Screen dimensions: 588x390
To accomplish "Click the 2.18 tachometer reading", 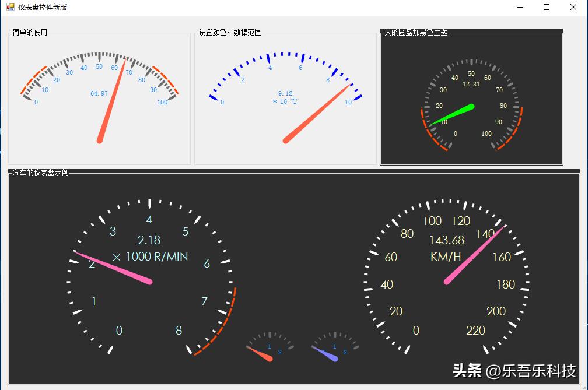I will click(x=148, y=240).
